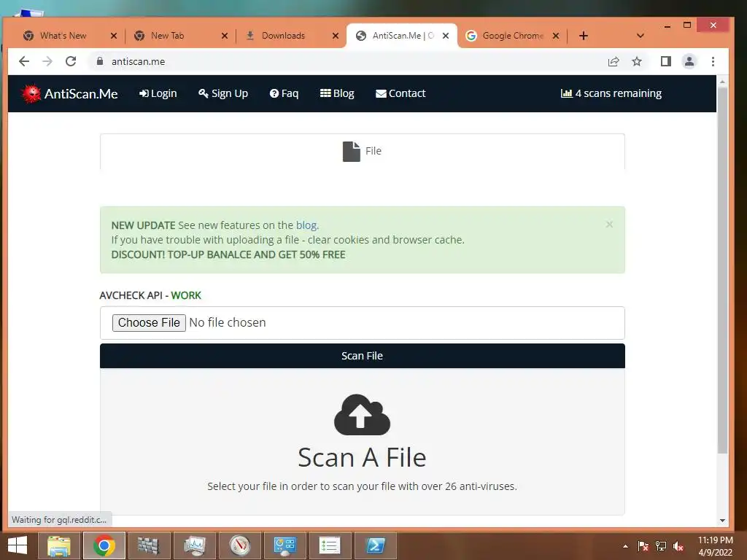The width and height of the screenshot is (747, 560).
Task: Switch to the What's New tab
Action: pos(63,36)
